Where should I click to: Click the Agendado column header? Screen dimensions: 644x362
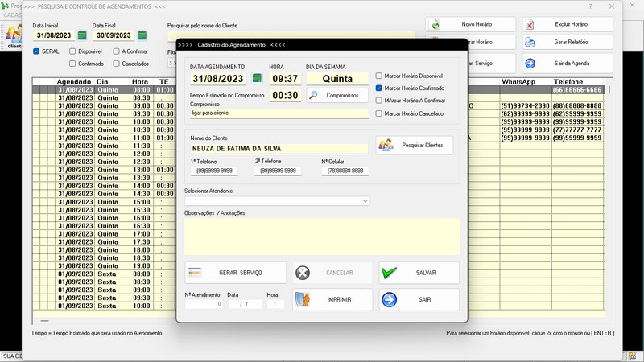pyautogui.click(x=74, y=82)
